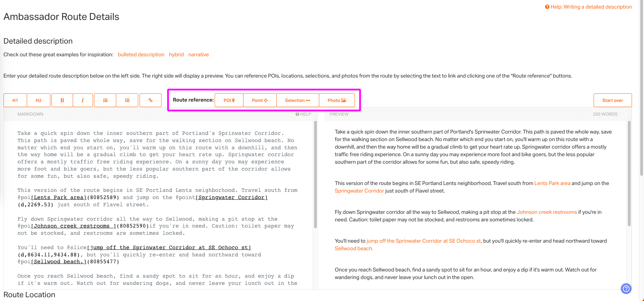Open Help: Writing a detailed description
Viewport: 644px width, 301px height.
coord(588,7)
